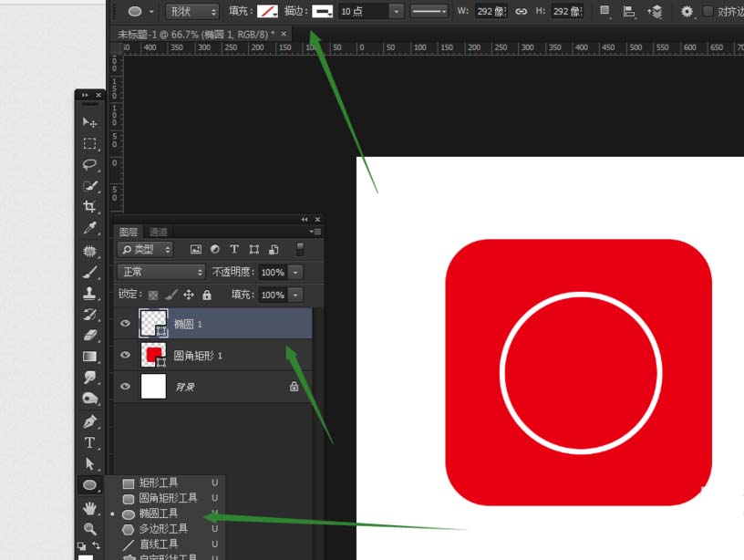Expand the layer opacity 100% dropdown arrow
The image size is (744, 560).
tap(295, 272)
